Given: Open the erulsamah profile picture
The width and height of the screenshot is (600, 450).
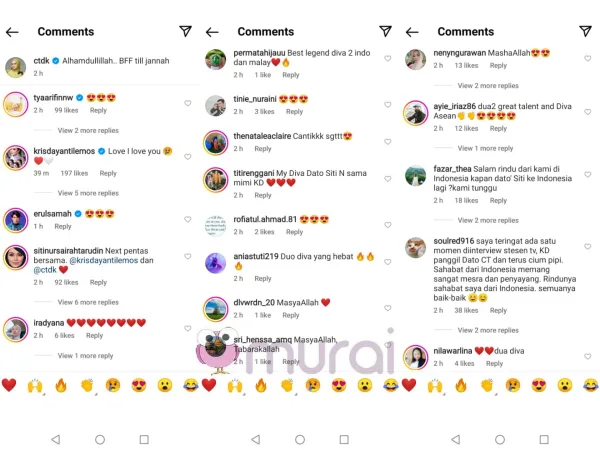Looking at the screenshot, I should [x=16, y=220].
